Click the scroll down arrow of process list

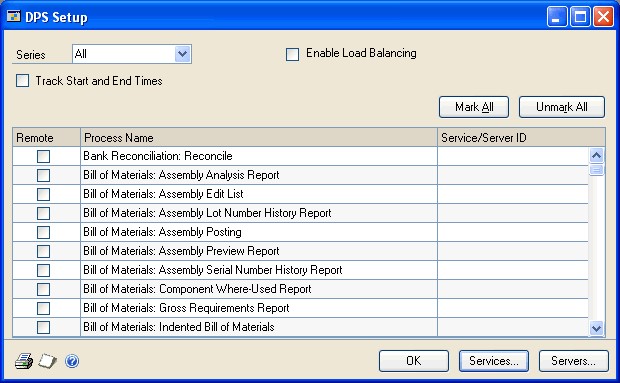(596, 328)
